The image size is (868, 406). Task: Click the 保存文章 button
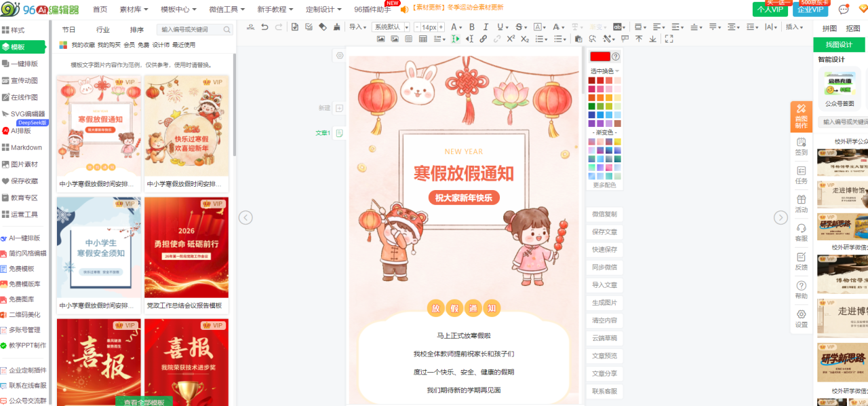[604, 232]
